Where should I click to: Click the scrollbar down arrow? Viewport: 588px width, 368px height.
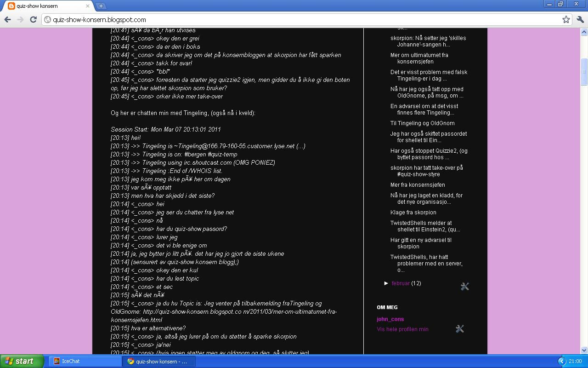(x=584, y=350)
